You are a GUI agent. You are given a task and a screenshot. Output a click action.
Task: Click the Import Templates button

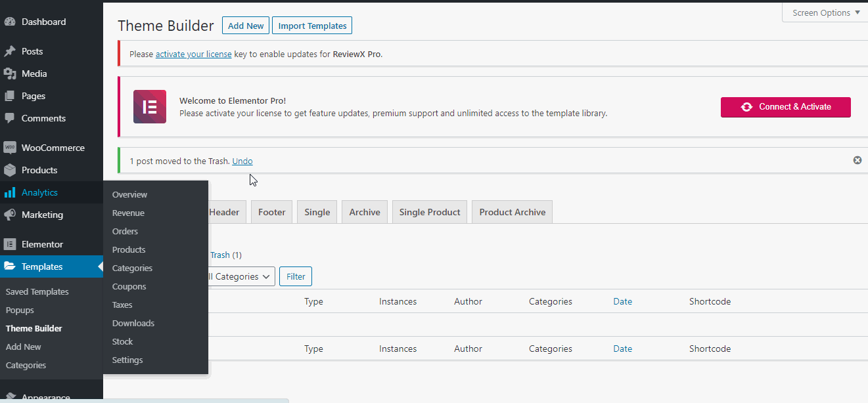tap(312, 26)
